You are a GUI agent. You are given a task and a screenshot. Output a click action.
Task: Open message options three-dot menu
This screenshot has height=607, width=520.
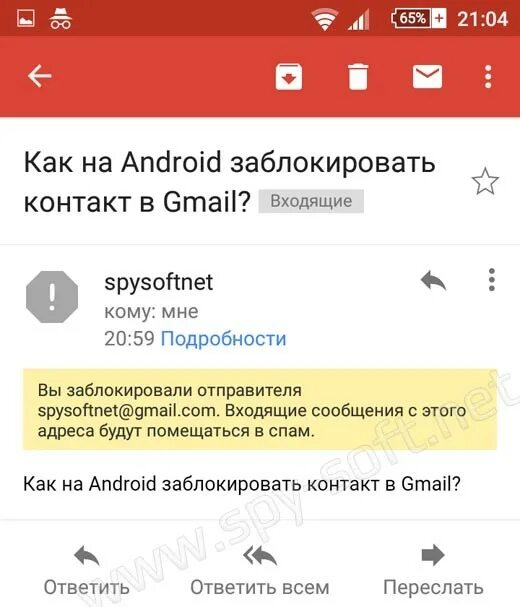492,279
